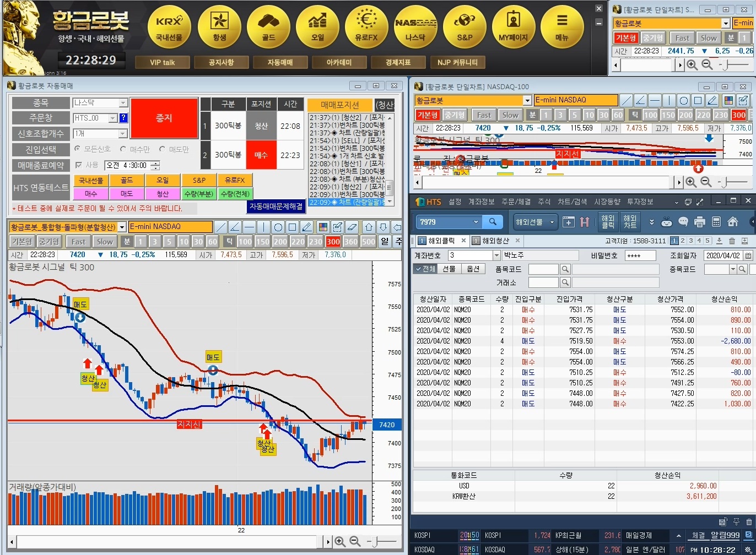Open the 골드 gold bars icon in top bar

click(x=268, y=26)
